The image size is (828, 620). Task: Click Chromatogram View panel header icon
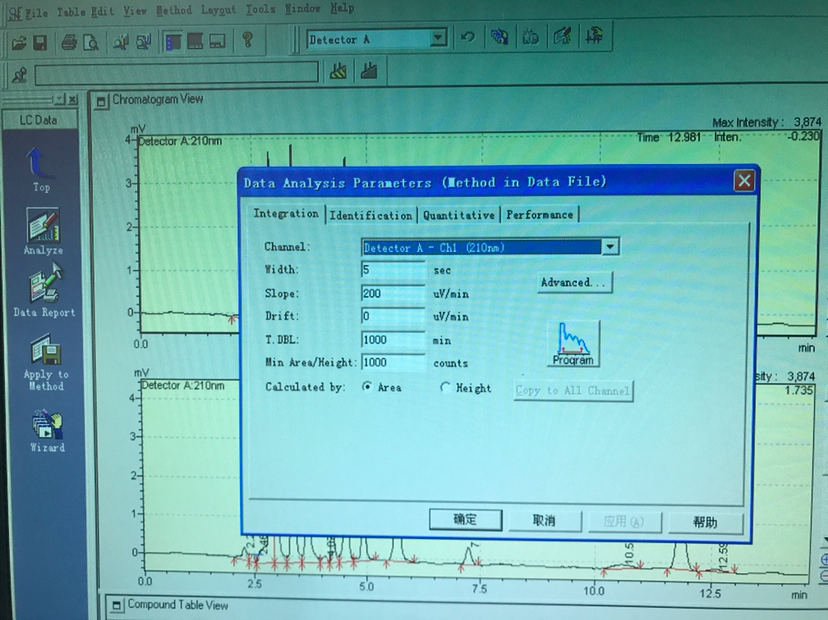pyautogui.click(x=101, y=102)
